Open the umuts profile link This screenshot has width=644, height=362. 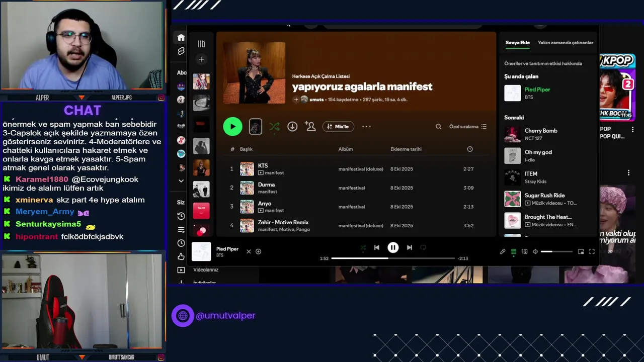316,100
